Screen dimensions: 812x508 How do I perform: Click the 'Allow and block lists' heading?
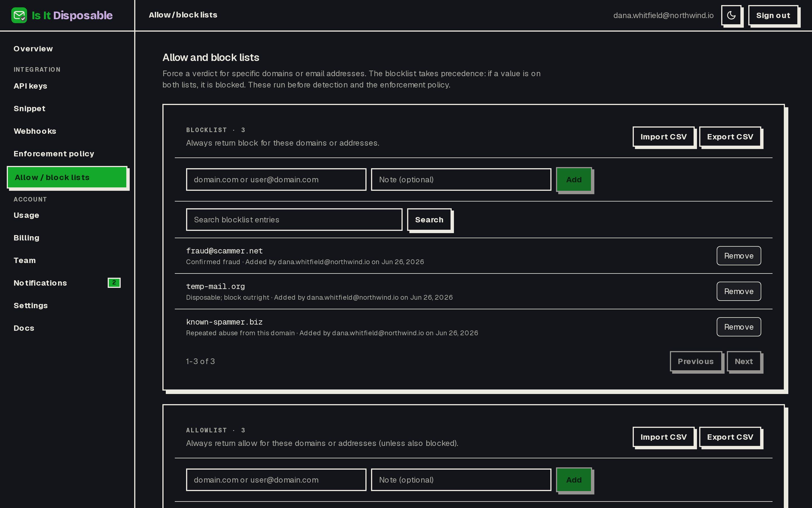click(x=211, y=58)
